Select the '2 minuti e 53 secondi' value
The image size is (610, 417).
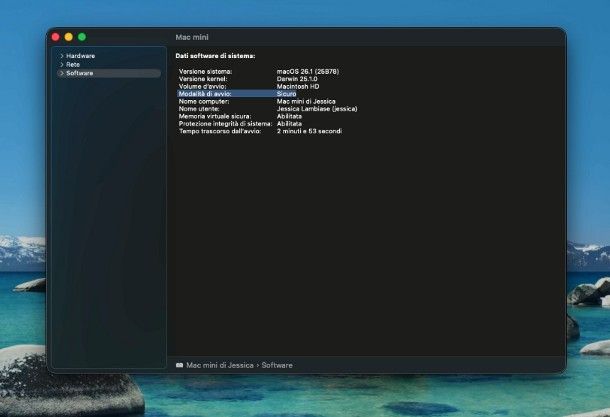pos(310,131)
